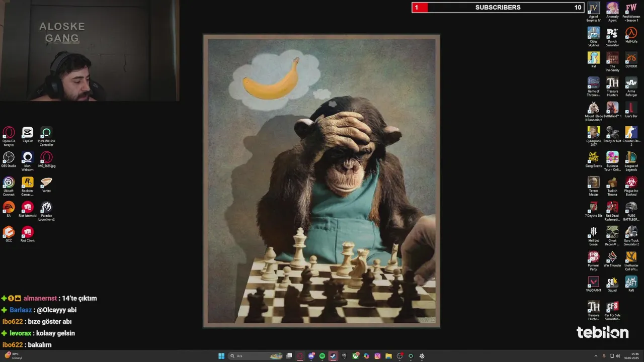The image size is (644, 362).
Task: Launch the Half-Life desktop icon
Action: point(631,35)
